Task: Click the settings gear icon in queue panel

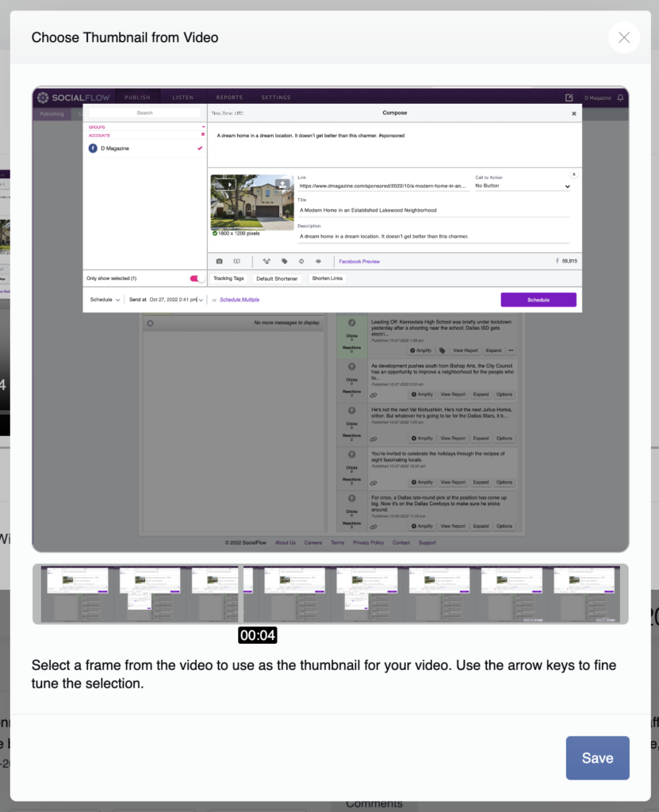Action: [150, 324]
